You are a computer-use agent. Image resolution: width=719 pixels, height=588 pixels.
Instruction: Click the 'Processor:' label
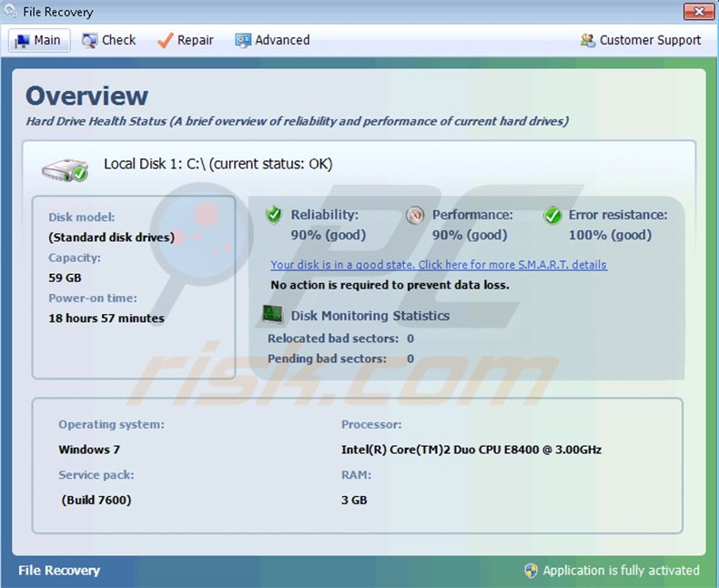click(x=371, y=424)
